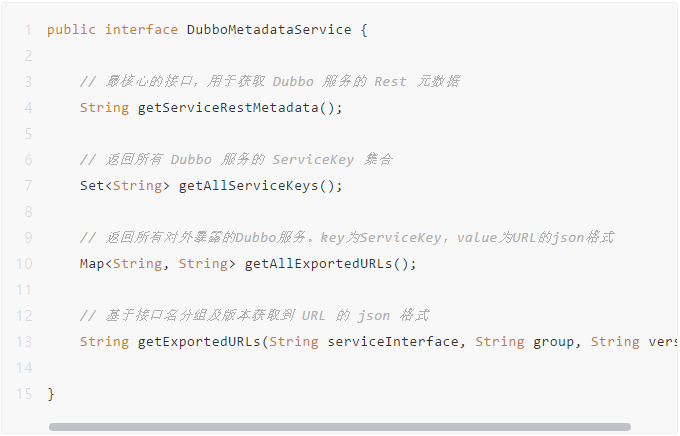The width and height of the screenshot is (680, 436).
Task: Select line number 7 in the gutter
Action: pos(28,186)
